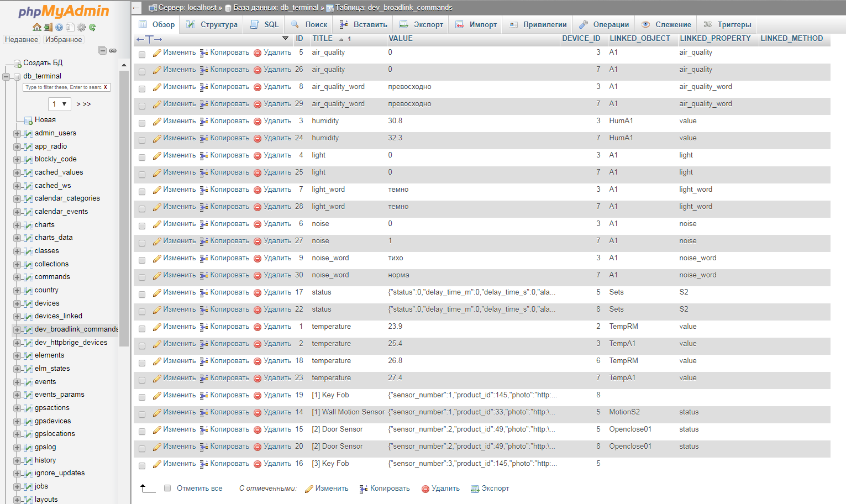Click the pencil edit icon for the humidity 30.8 row

[x=157, y=122]
